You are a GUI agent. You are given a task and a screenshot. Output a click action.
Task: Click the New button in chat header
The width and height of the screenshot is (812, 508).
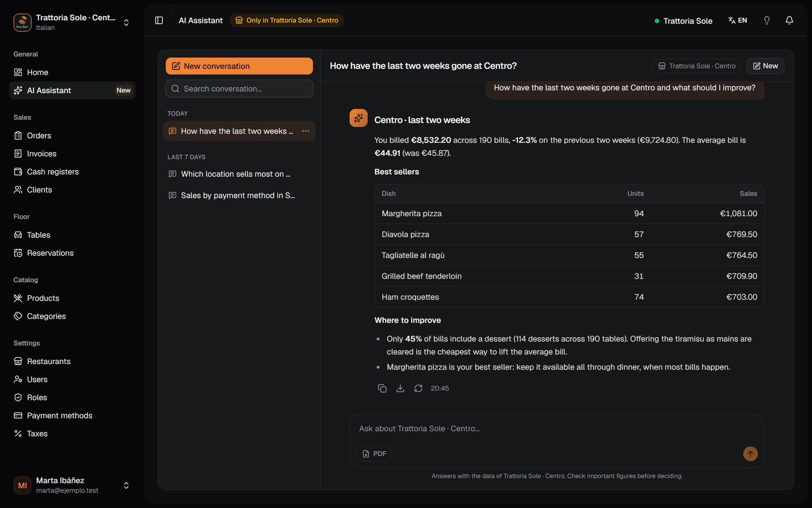tap(765, 66)
